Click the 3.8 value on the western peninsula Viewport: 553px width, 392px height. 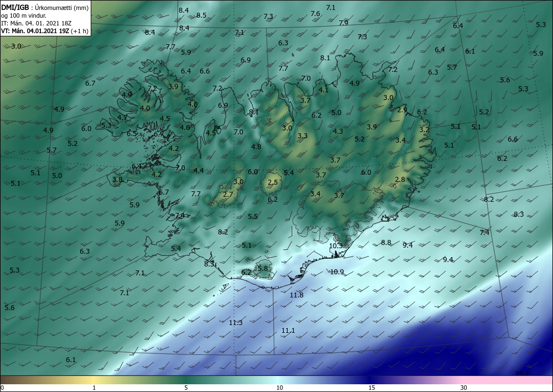(117, 180)
